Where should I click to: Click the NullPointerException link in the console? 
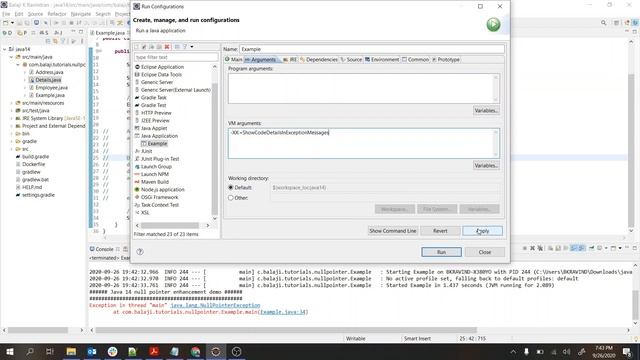pos(215,305)
